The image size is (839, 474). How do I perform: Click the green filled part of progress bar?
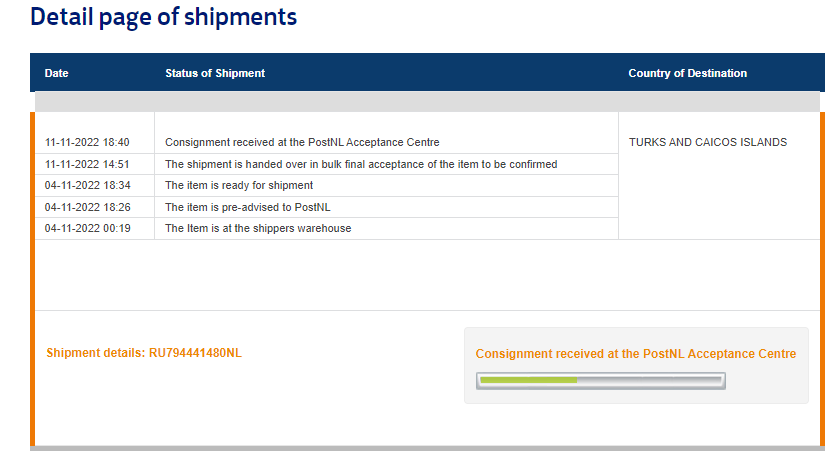pyautogui.click(x=528, y=380)
